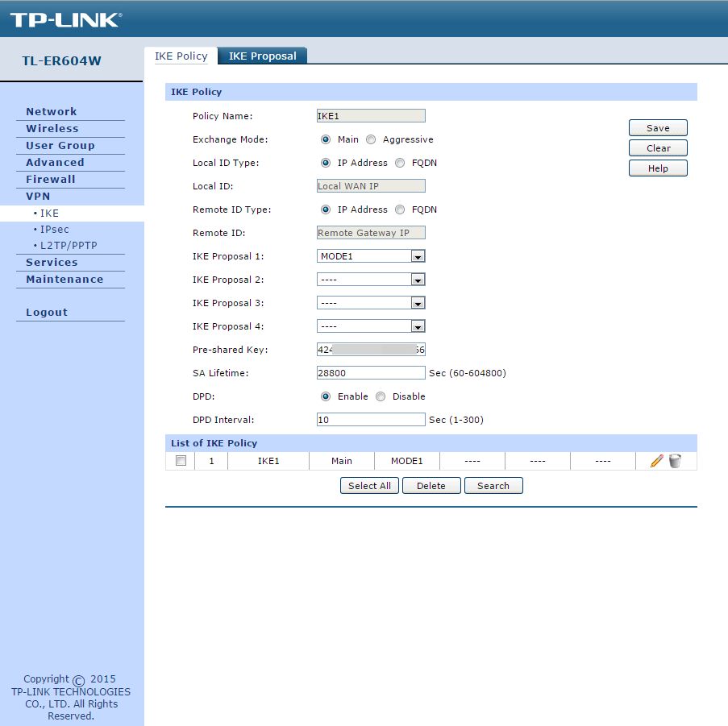Switch to IKE Proposal tab
Viewport: 728px width, 726px height.
[262, 56]
